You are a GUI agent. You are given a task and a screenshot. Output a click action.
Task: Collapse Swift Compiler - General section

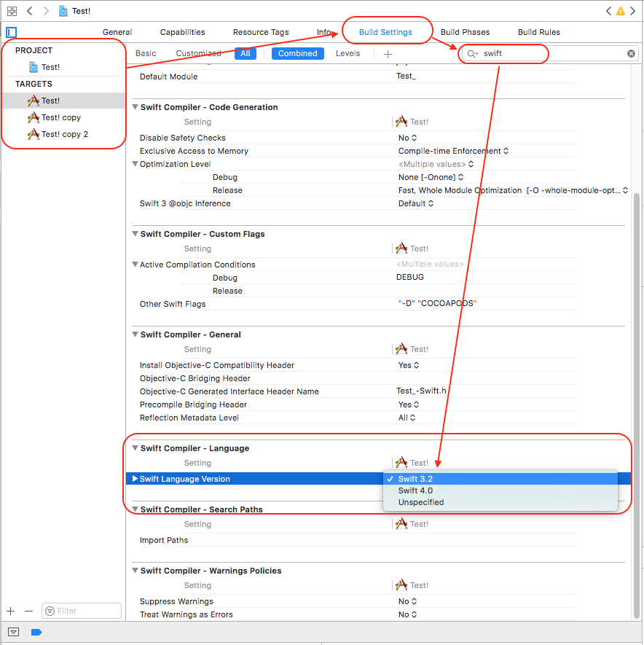tap(135, 335)
